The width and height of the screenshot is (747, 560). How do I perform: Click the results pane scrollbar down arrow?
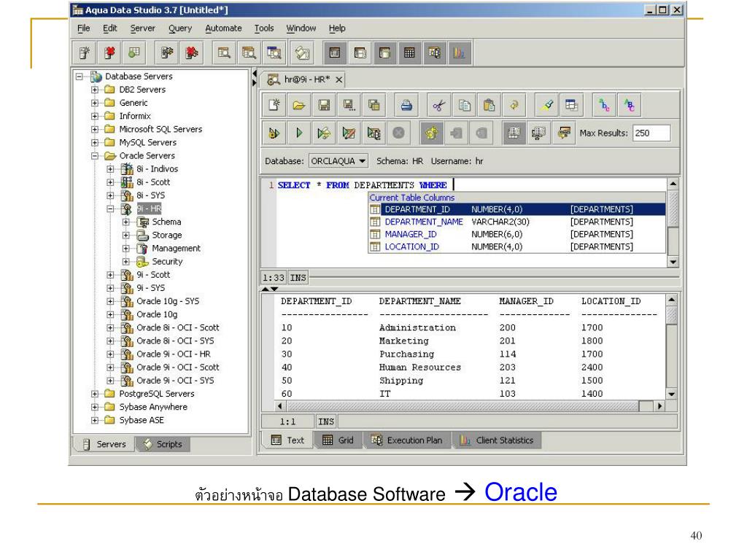click(672, 394)
